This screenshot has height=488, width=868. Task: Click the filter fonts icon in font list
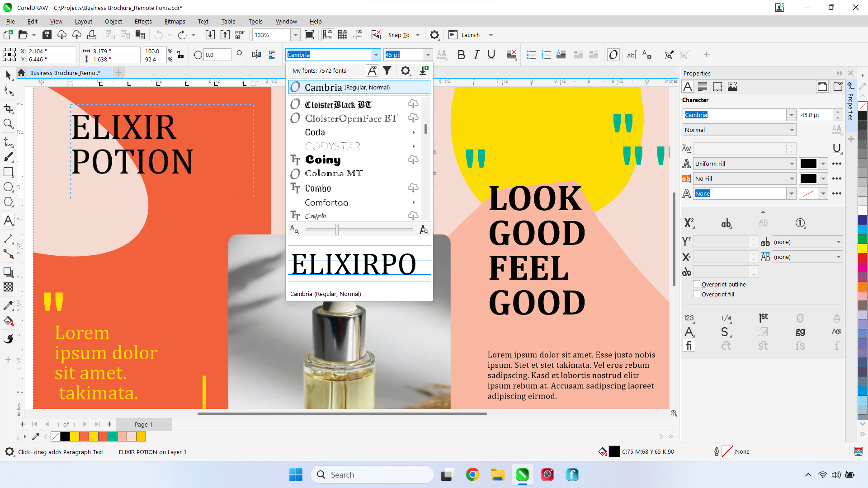coord(388,70)
